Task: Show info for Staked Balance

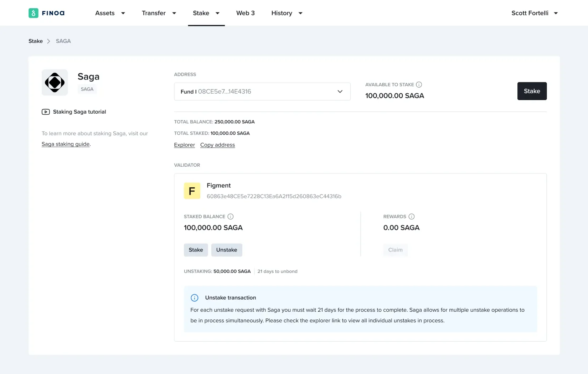Action: pos(231,217)
